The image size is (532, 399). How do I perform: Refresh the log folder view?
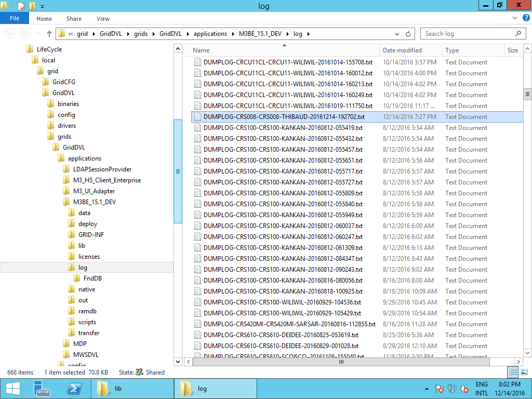409,34
